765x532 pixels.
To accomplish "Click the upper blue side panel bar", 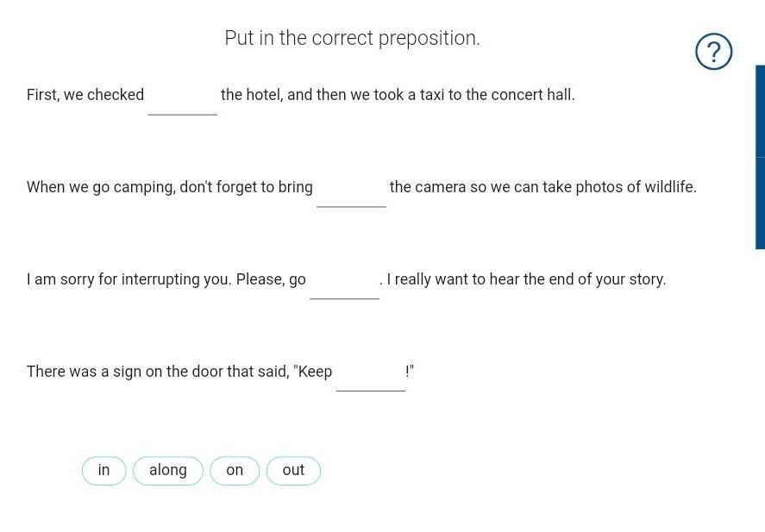I will (x=760, y=111).
